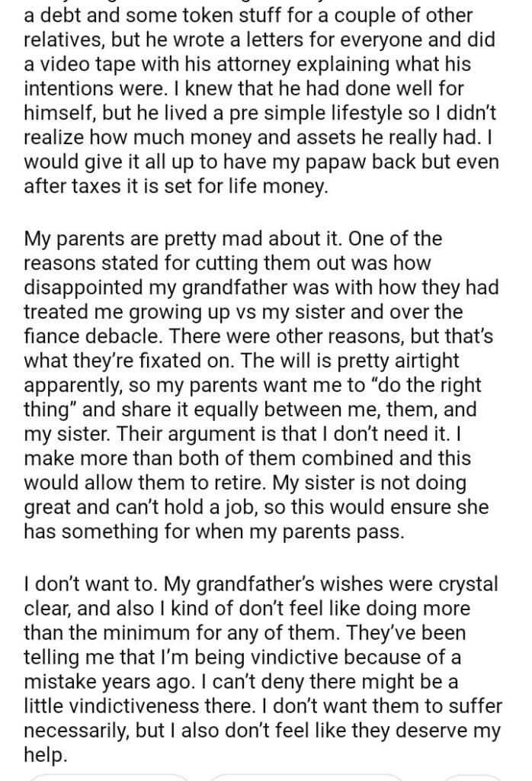Viewport: 532px width, 781px height.
Task: Tap the left pill button at bottom edge
Action: 111,776
